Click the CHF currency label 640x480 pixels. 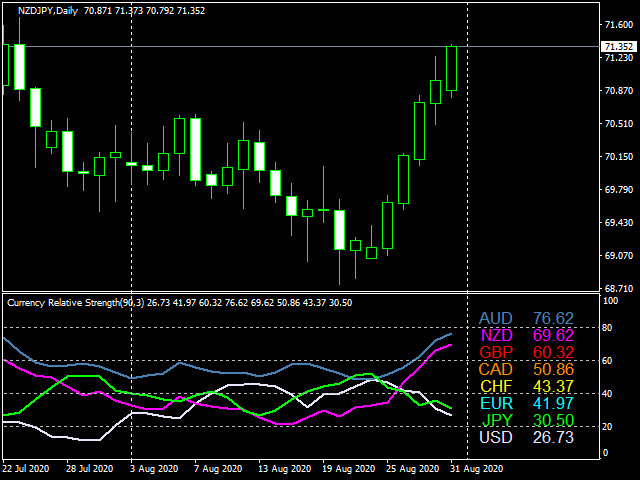(x=496, y=386)
